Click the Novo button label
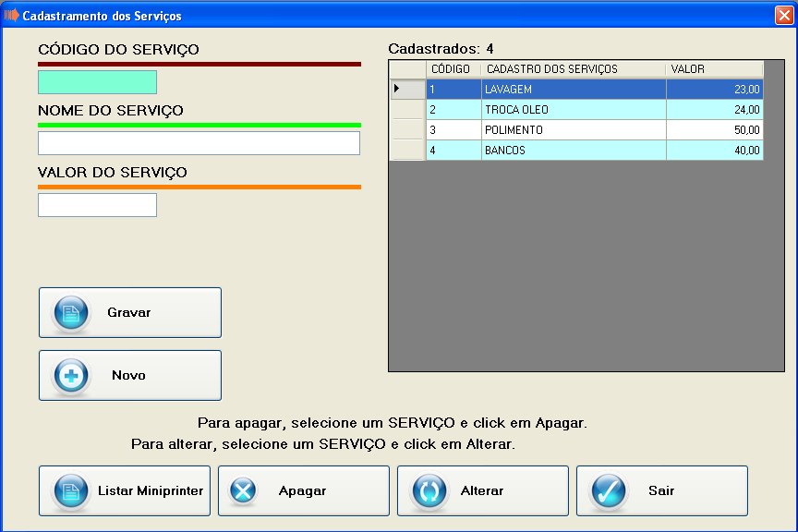Viewport: 798px width, 532px height. 128,375
